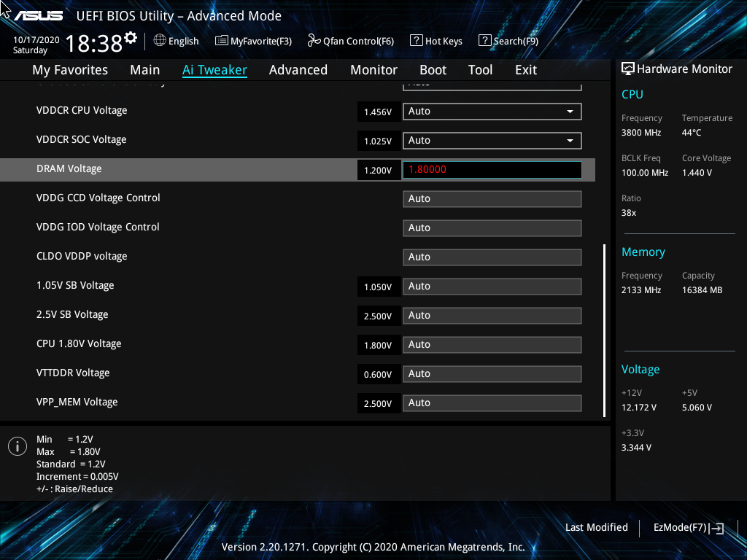Click the CPU frequency 3800 MHz reading
This screenshot has width=747, height=560.
[641, 133]
